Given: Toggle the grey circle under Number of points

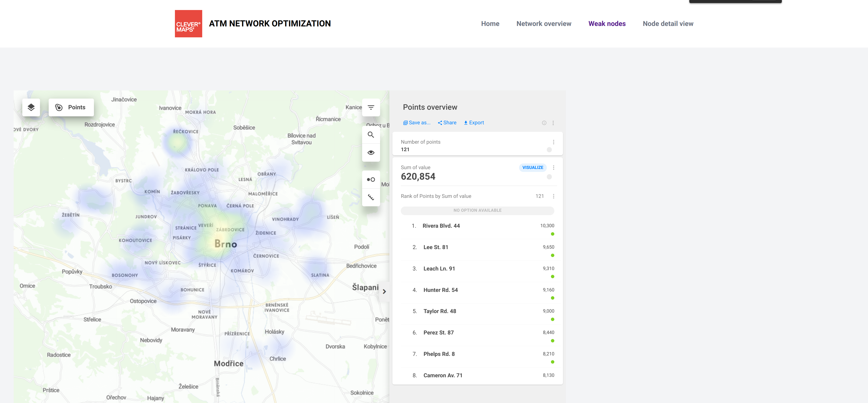Looking at the screenshot, I should tap(549, 150).
